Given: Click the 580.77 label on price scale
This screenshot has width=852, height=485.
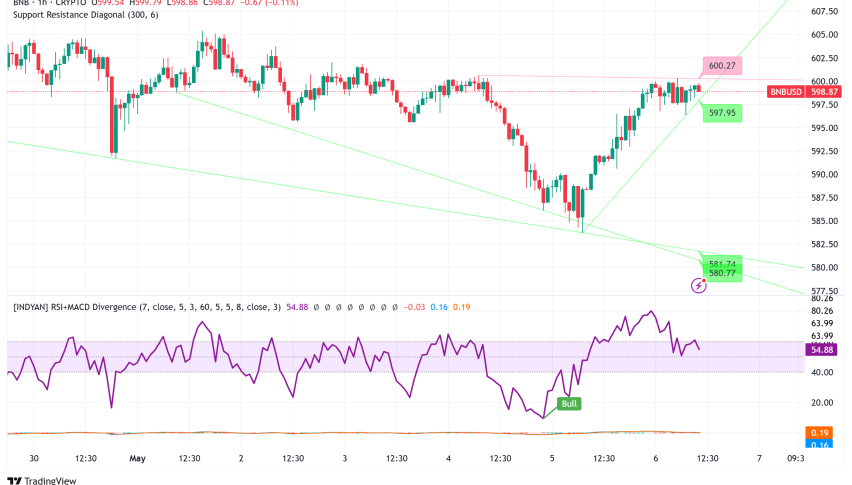Looking at the screenshot, I should click(723, 272).
